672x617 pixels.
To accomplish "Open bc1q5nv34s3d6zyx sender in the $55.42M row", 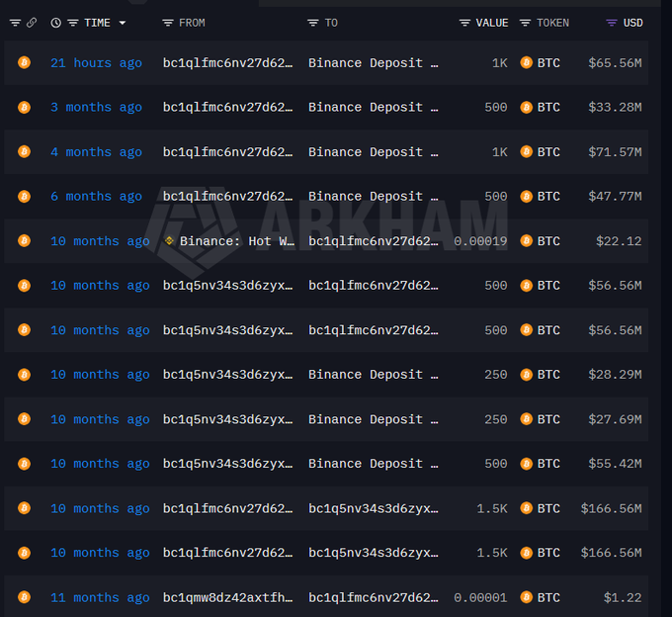I will 228,464.
